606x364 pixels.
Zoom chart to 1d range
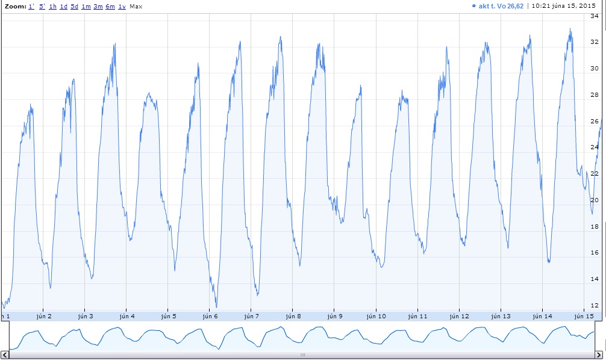click(x=64, y=6)
